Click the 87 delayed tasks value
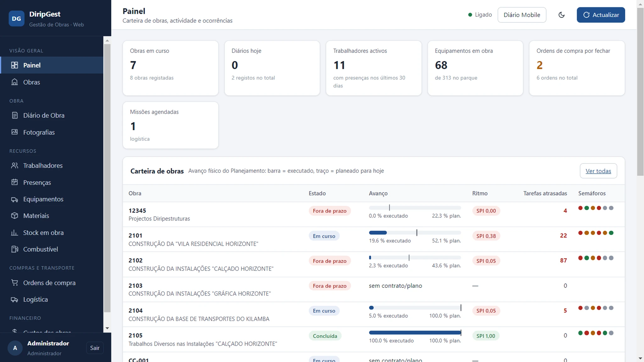This screenshot has width=644, height=362. pyautogui.click(x=563, y=260)
